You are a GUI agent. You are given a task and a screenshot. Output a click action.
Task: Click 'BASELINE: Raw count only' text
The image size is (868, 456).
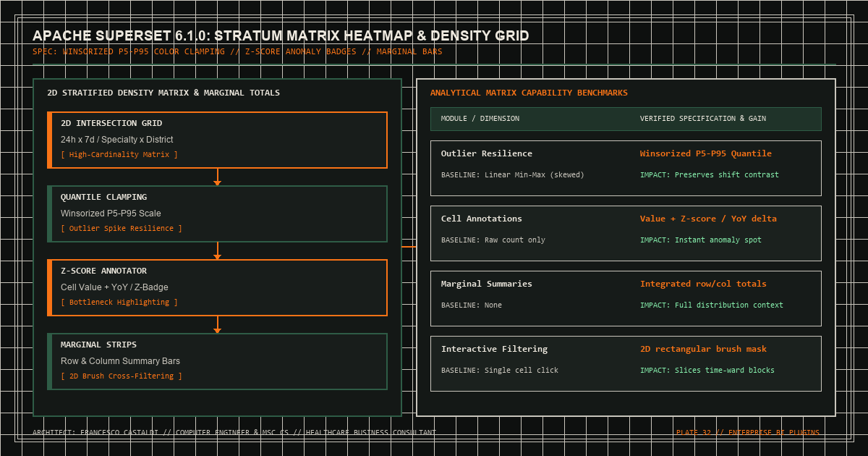coord(493,240)
